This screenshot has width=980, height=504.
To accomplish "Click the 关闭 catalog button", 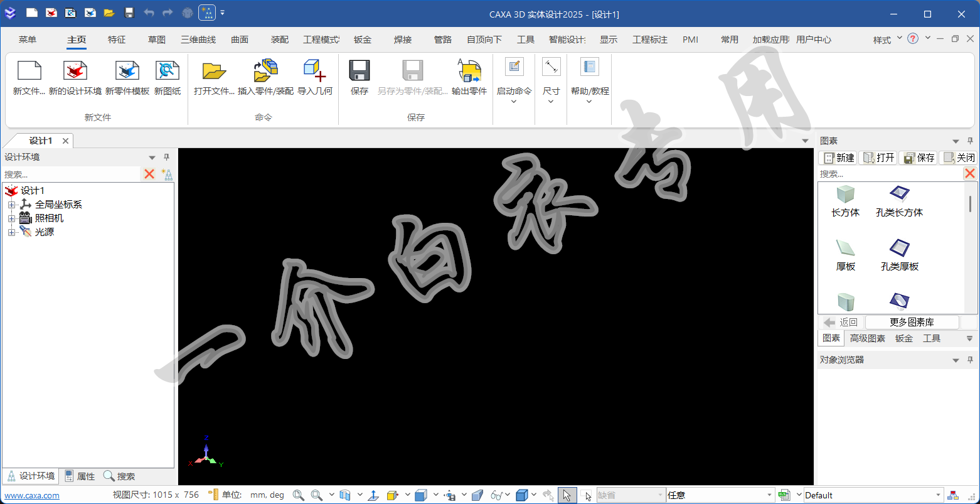I will click(x=958, y=158).
